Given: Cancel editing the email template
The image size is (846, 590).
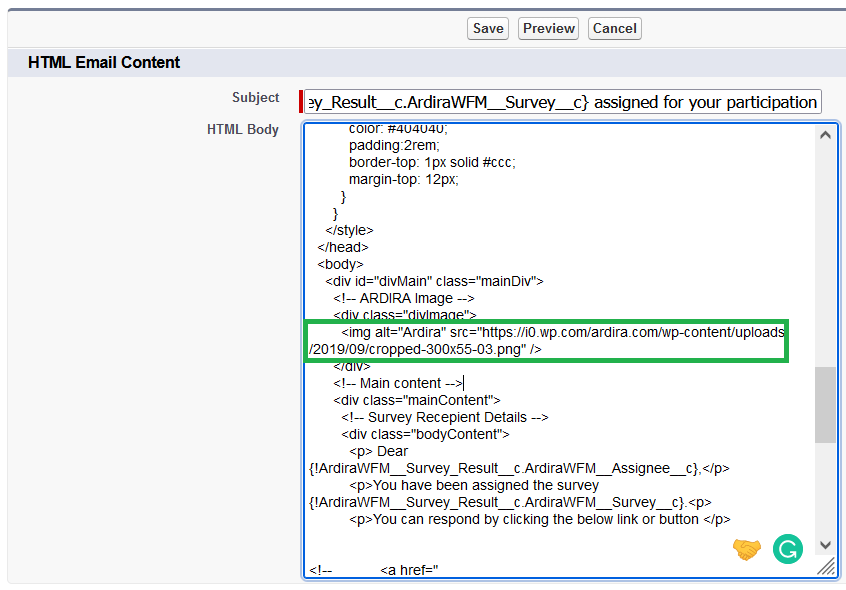Looking at the screenshot, I should (614, 28).
